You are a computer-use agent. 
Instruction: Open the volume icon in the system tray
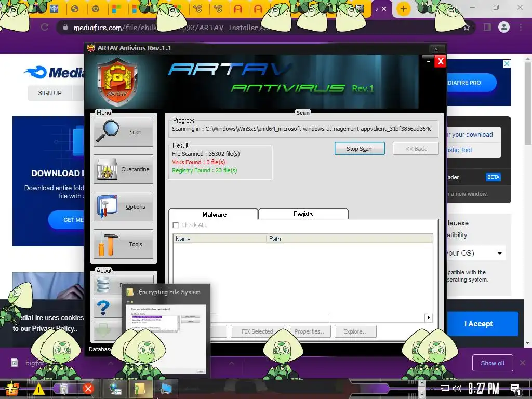click(x=457, y=389)
